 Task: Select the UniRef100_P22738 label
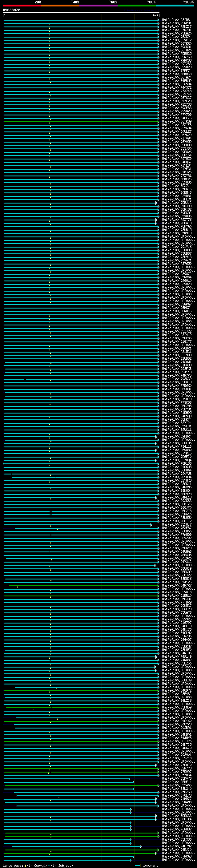[x=177, y=104]
